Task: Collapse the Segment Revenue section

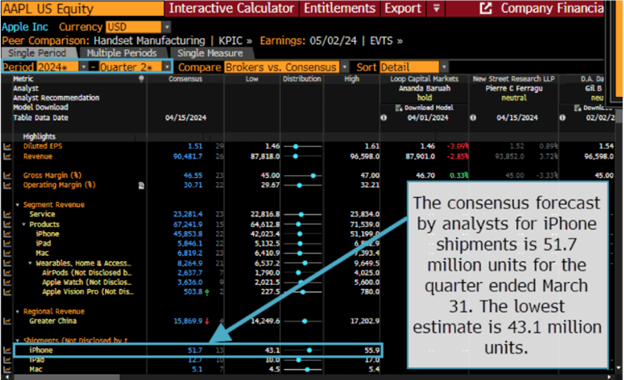Action: [18, 205]
